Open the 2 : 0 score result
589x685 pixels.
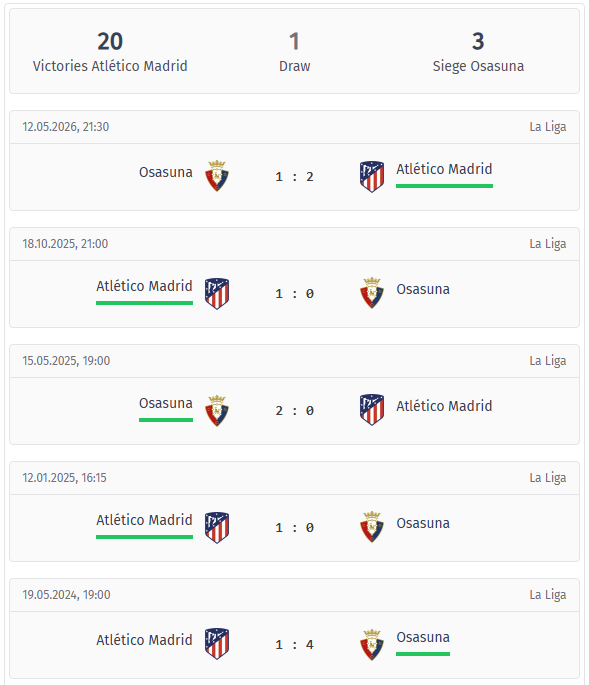(294, 411)
